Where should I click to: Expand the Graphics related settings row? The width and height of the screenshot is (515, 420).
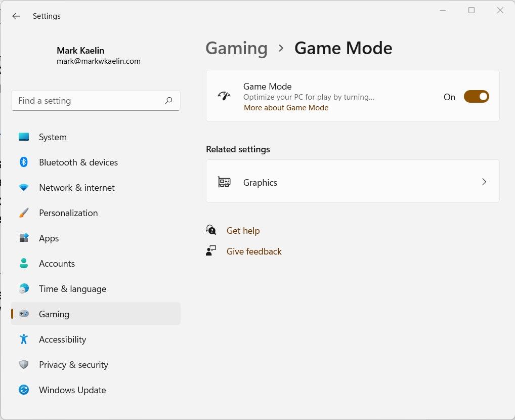(x=353, y=181)
